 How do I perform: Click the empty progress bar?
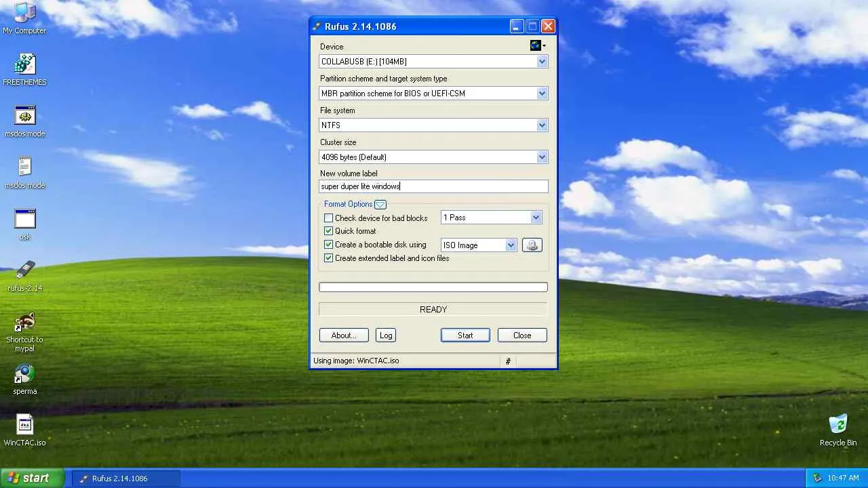433,287
